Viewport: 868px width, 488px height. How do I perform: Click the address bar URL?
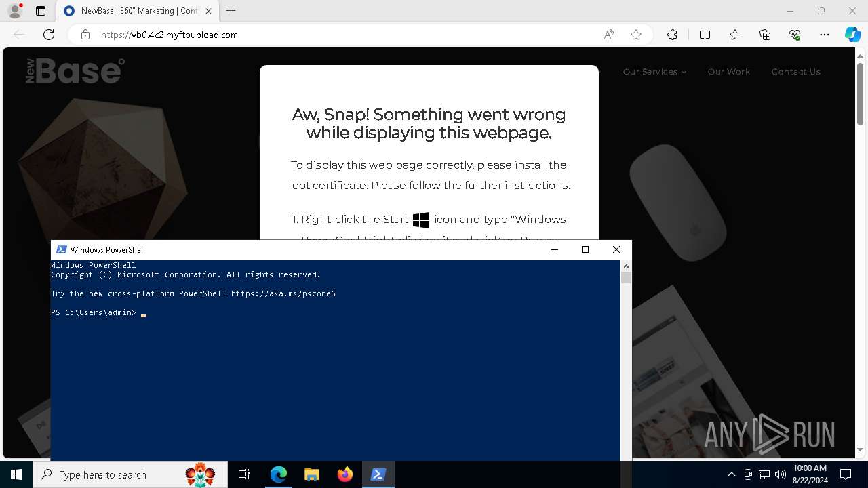coord(170,35)
